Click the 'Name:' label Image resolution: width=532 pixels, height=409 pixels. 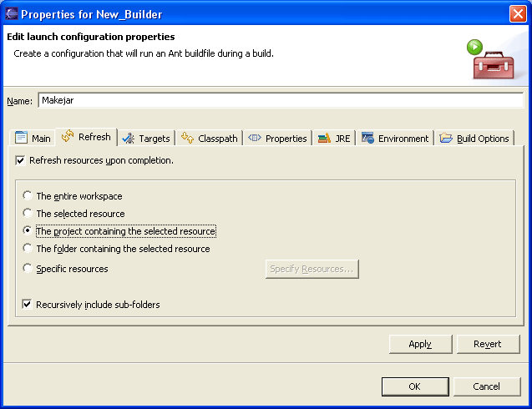20,101
